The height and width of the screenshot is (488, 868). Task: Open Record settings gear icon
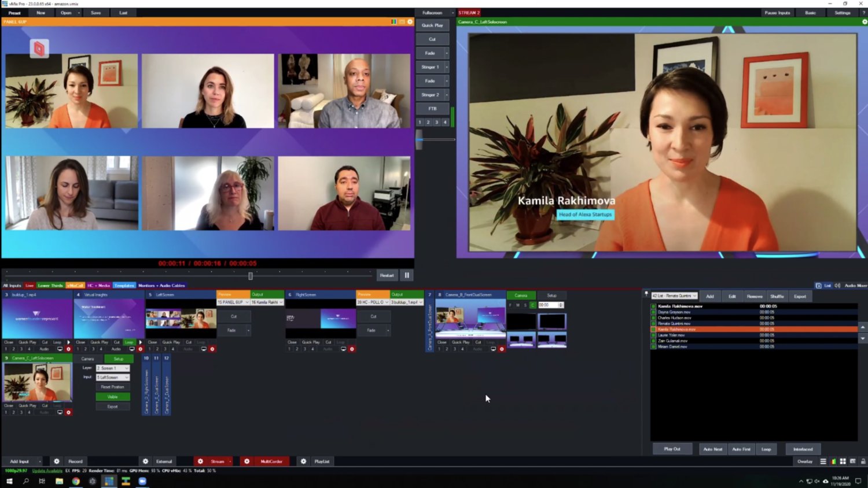(56, 461)
